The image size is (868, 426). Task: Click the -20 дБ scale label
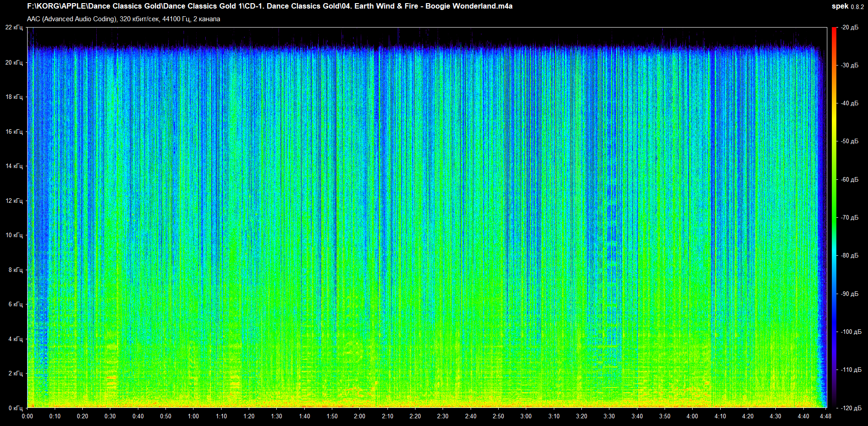(849, 28)
